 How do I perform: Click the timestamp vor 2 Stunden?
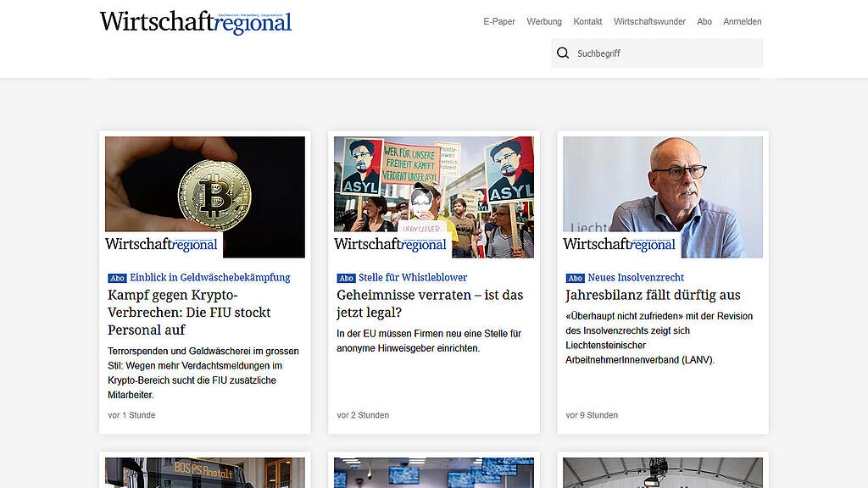click(363, 415)
